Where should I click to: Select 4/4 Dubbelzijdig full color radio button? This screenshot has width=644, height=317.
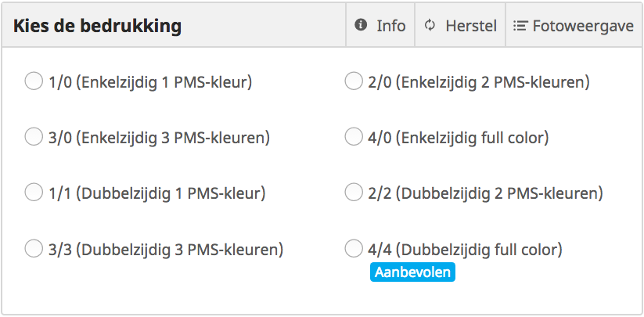353,248
